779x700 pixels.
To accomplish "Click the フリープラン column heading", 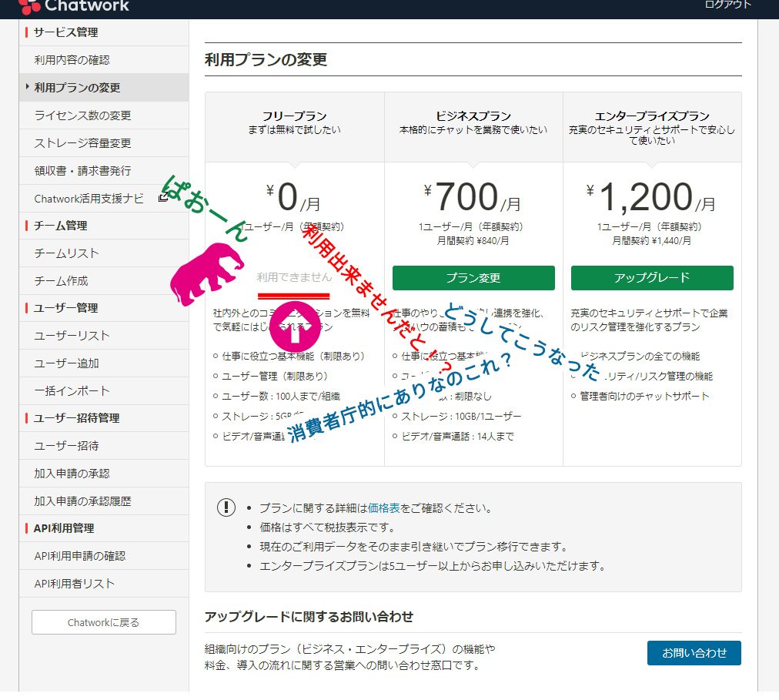I will pos(295,116).
